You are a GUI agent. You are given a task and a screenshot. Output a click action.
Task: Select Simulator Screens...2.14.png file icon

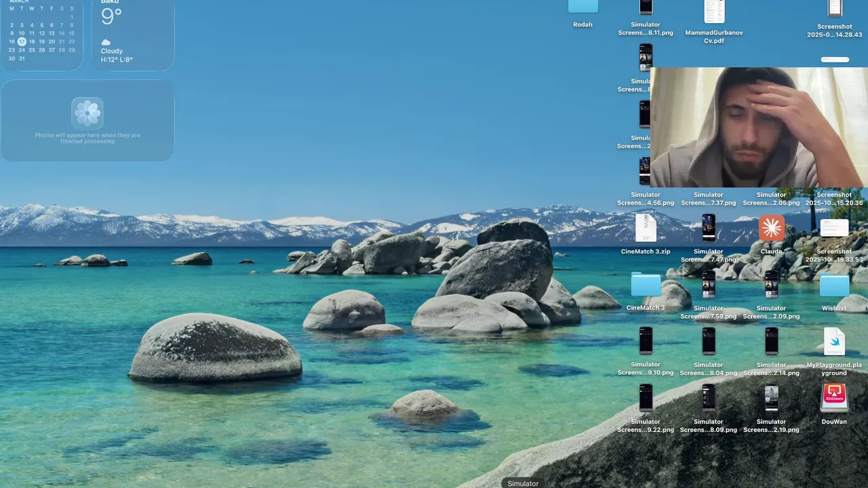771,341
